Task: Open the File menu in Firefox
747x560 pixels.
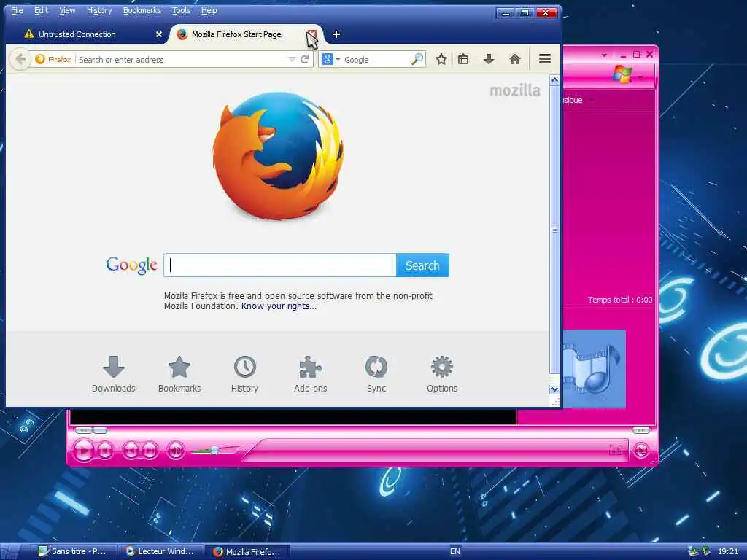Action: (17, 10)
